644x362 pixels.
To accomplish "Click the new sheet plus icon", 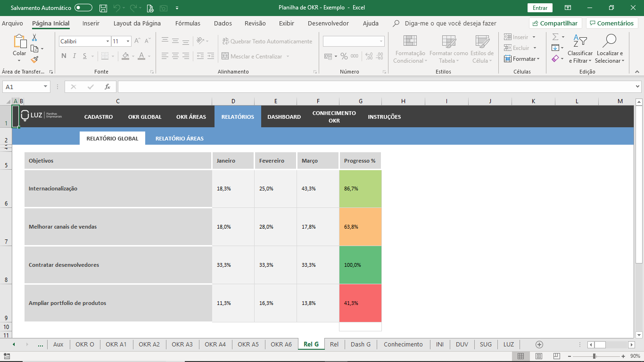I will pyautogui.click(x=539, y=345).
